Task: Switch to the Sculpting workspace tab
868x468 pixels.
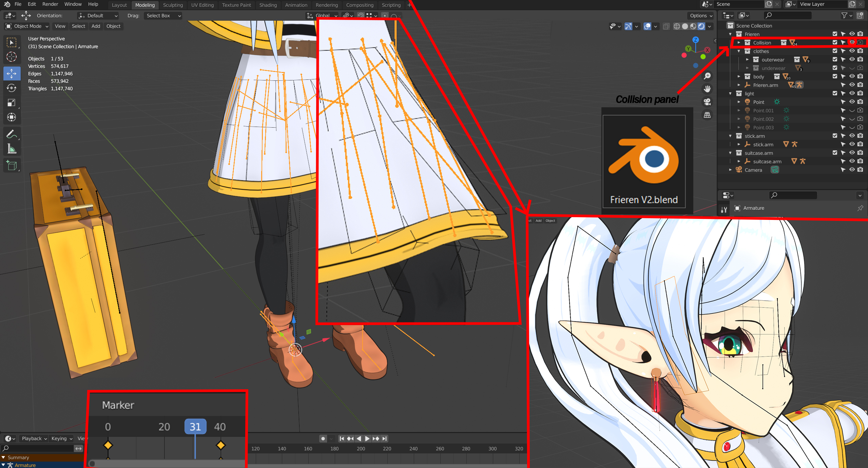Action: click(173, 5)
